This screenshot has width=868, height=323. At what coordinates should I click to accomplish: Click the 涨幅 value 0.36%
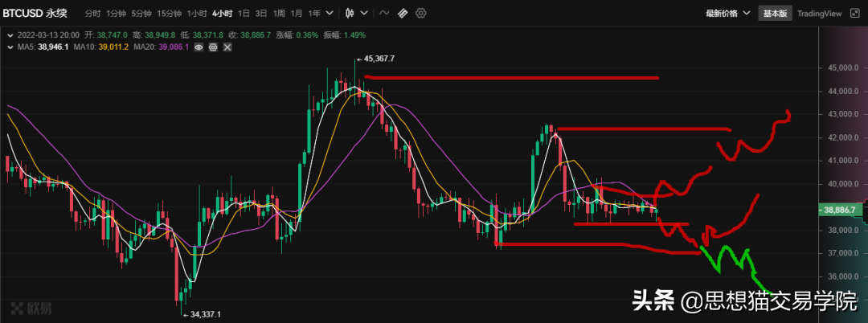pos(307,35)
